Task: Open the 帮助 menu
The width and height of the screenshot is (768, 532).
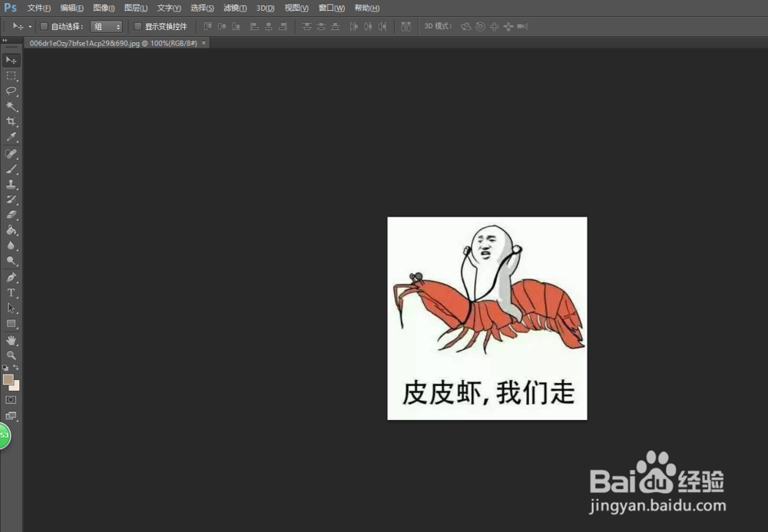Action: pos(366,8)
